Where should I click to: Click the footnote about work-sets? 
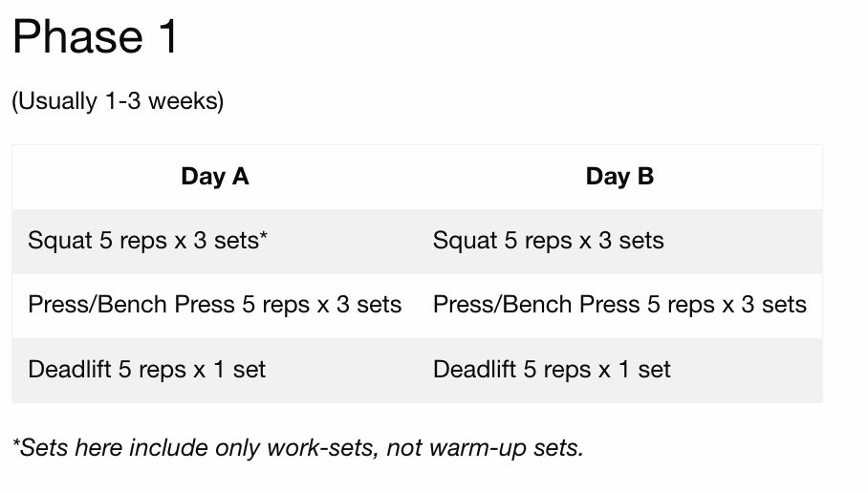click(297, 447)
